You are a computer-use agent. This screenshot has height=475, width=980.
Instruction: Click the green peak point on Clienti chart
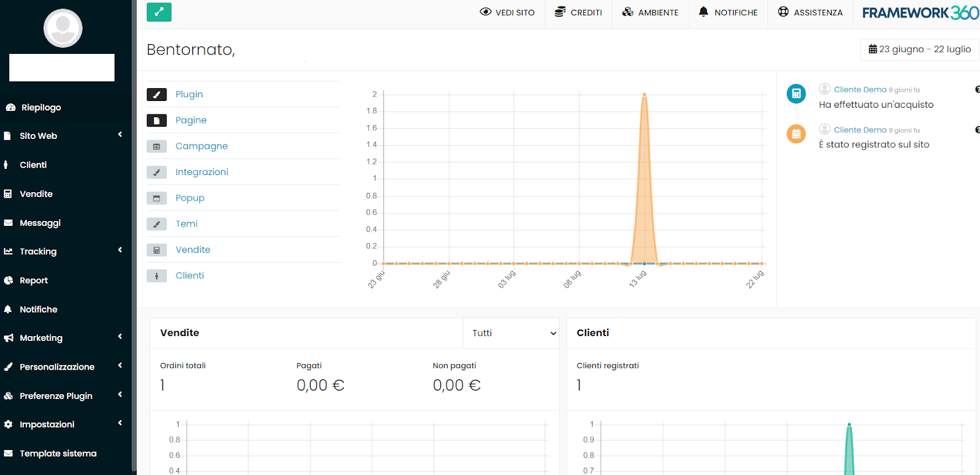tap(849, 424)
